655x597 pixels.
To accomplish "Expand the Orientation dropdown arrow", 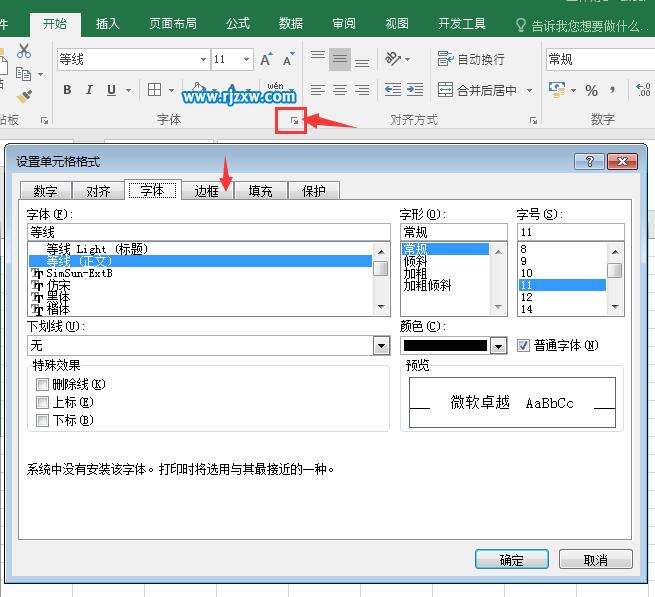I will click(407, 59).
